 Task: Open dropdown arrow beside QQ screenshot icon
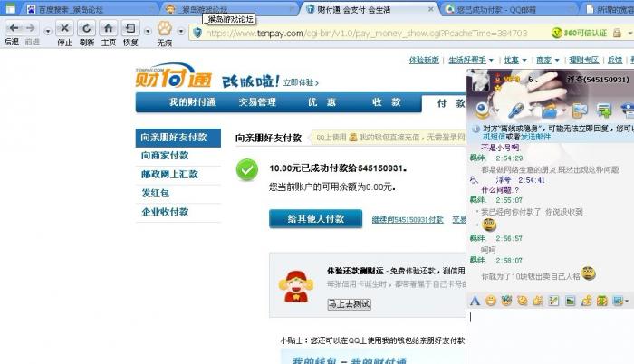pyautogui.click(x=627, y=301)
